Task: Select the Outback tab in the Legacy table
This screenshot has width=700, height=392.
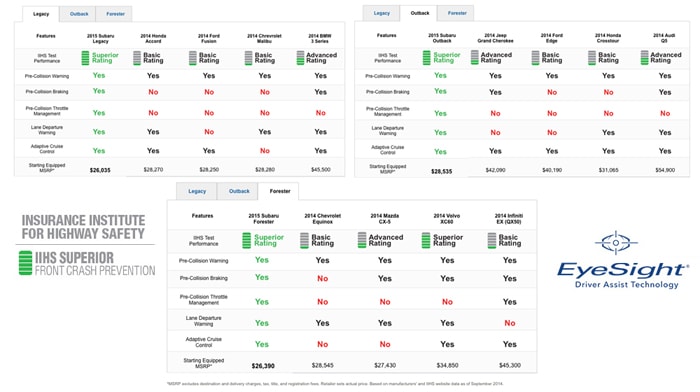Action: (79, 14)
